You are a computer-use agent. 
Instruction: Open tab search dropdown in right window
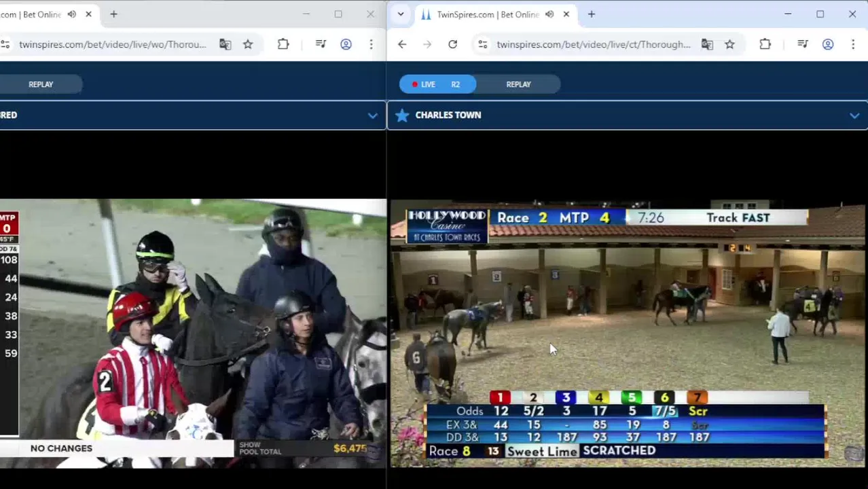pos(401,14)
